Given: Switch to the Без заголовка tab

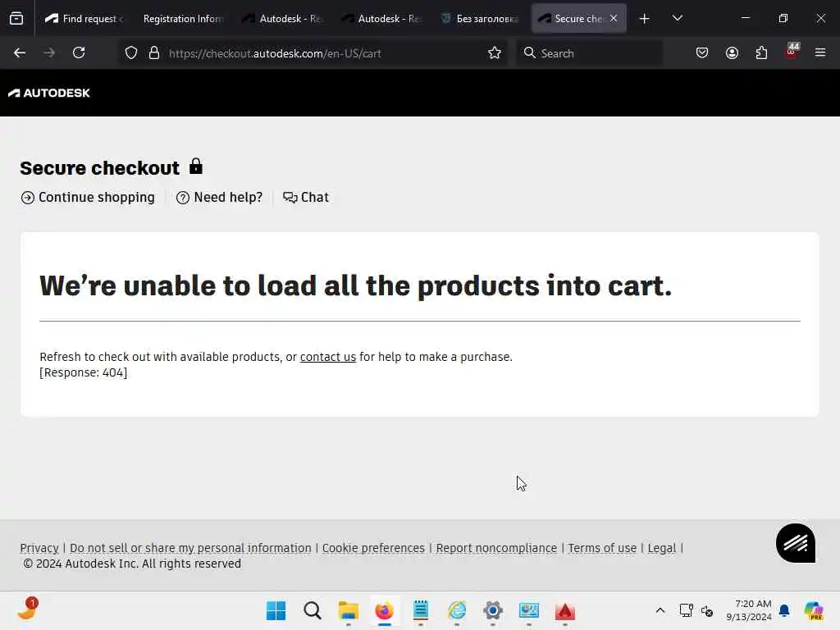Looking at the screenshot, I should point(481,18).
